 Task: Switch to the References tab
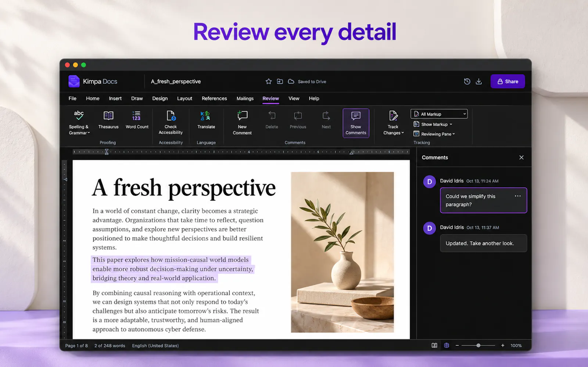click(214, 98)
